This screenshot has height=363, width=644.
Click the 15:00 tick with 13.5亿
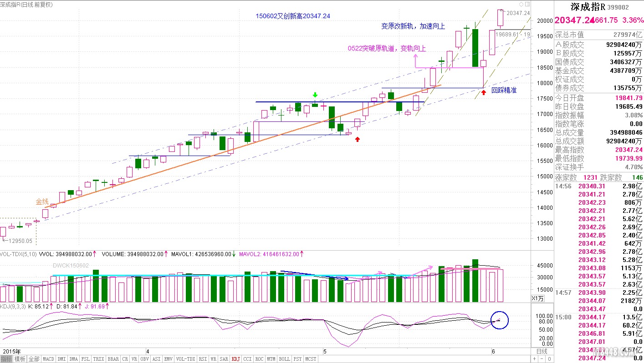(599, 317)
